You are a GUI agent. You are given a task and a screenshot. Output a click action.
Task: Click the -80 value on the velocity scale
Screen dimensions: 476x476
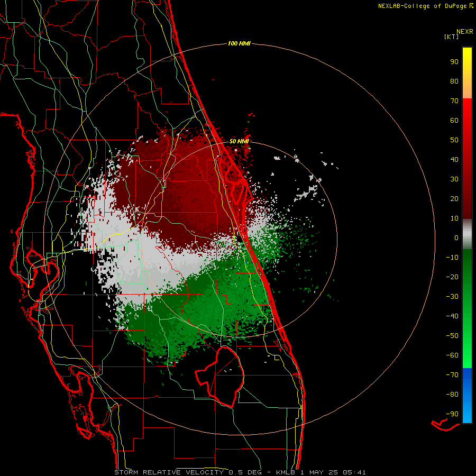pyautogui.click(x=452, y=395)
